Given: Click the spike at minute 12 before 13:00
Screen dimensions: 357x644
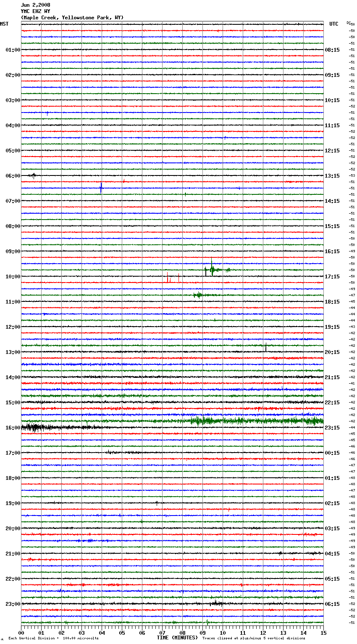Looking at the screenshot, I should point(266,347).
